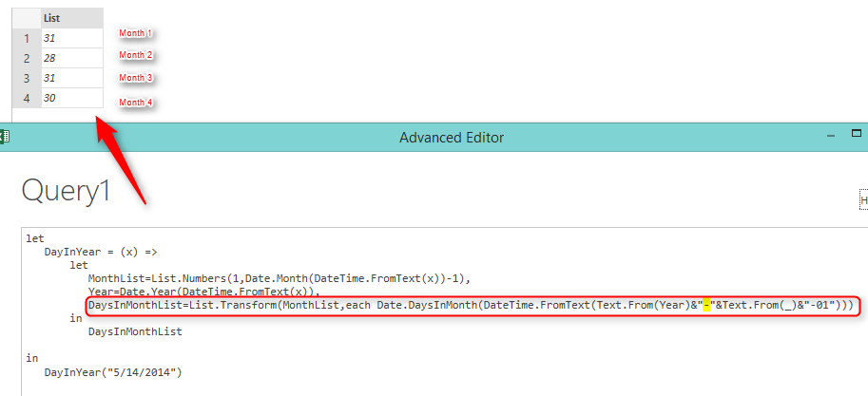Image resolution: width=868 pixels, height=396 pixels.
Task: Click row 3 value 31 in the list
Action: pos(72,78)
